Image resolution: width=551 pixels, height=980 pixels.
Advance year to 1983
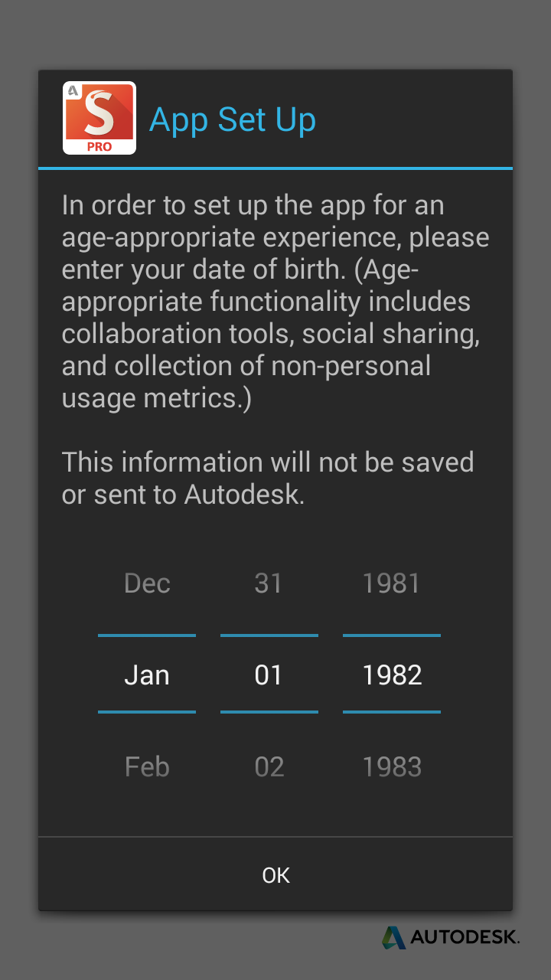(392, 767)
